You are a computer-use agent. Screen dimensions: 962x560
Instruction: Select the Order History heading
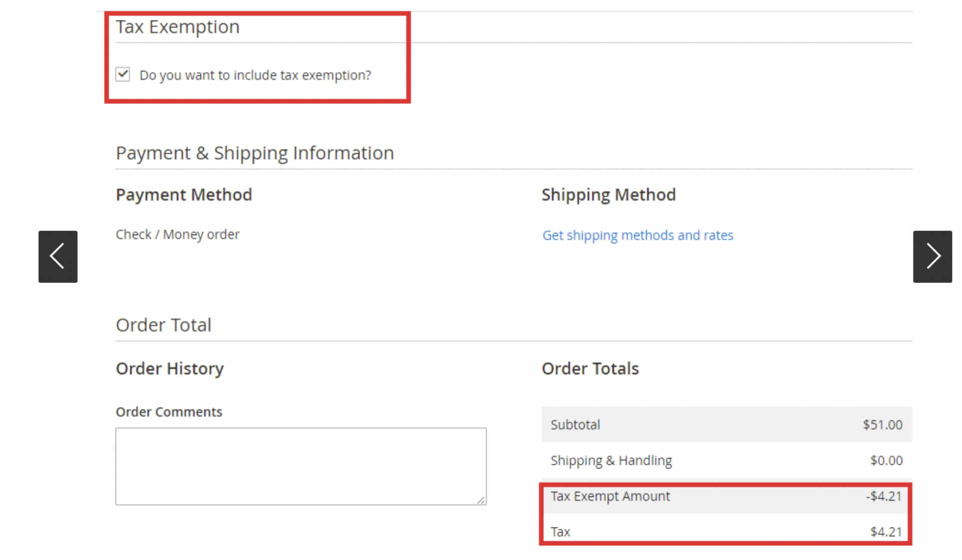pyautogui.click(x=170, y=368)
